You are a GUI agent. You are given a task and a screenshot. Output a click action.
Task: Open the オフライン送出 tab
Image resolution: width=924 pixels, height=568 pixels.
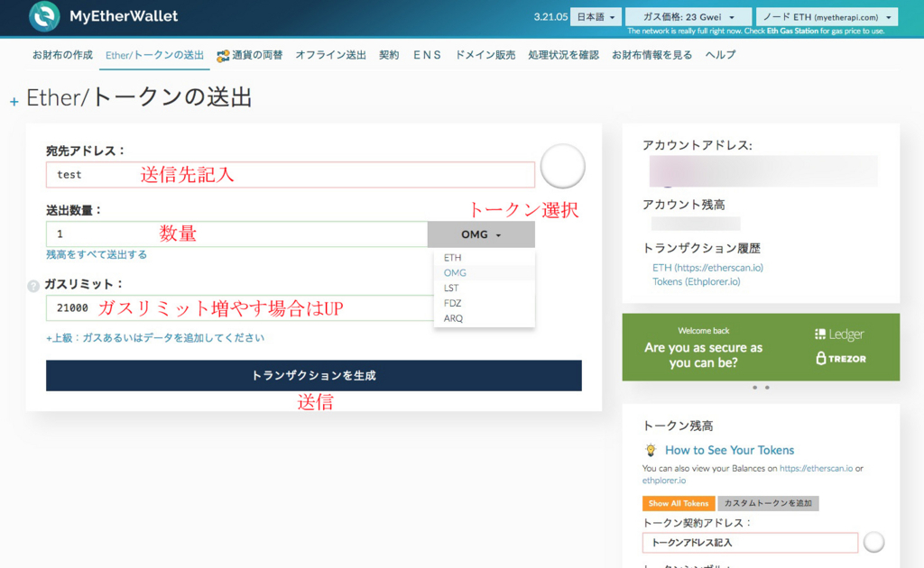coord(330,55)
